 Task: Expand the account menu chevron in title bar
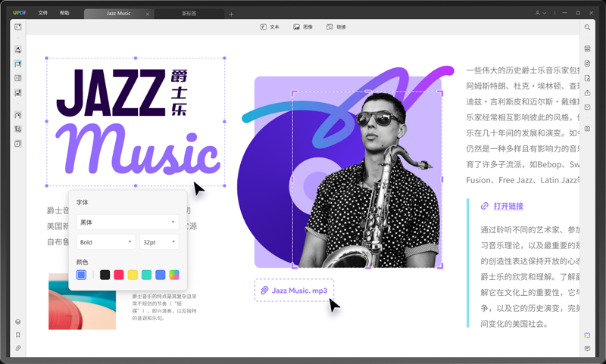(x=544, y=13)
